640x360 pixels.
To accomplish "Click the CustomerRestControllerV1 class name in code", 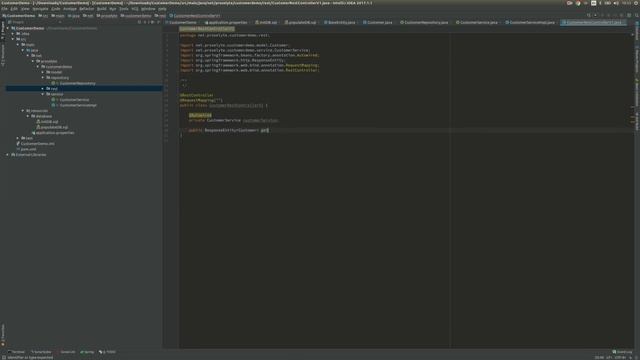I will pyautogui.click(x=236, y=106).
